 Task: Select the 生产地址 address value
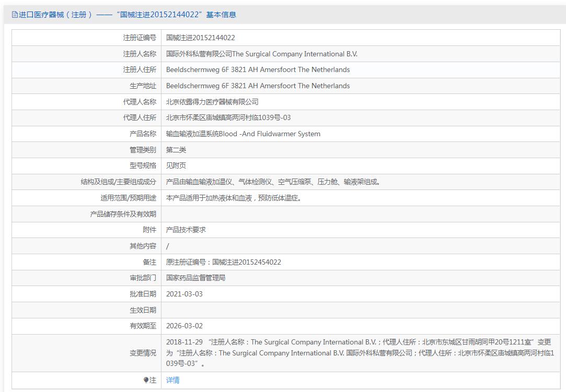click(258, 86)
